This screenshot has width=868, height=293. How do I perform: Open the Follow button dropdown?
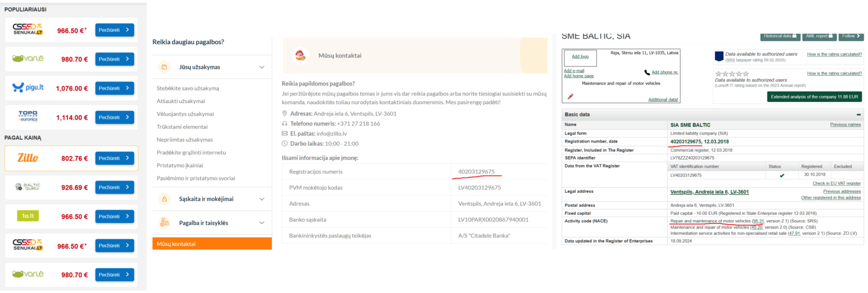pos(851,36)
